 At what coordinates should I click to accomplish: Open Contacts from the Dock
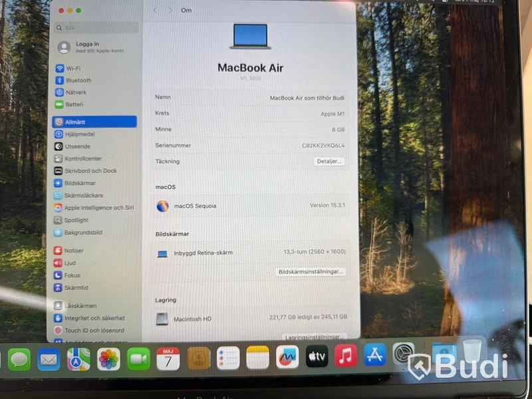point(198,358)
